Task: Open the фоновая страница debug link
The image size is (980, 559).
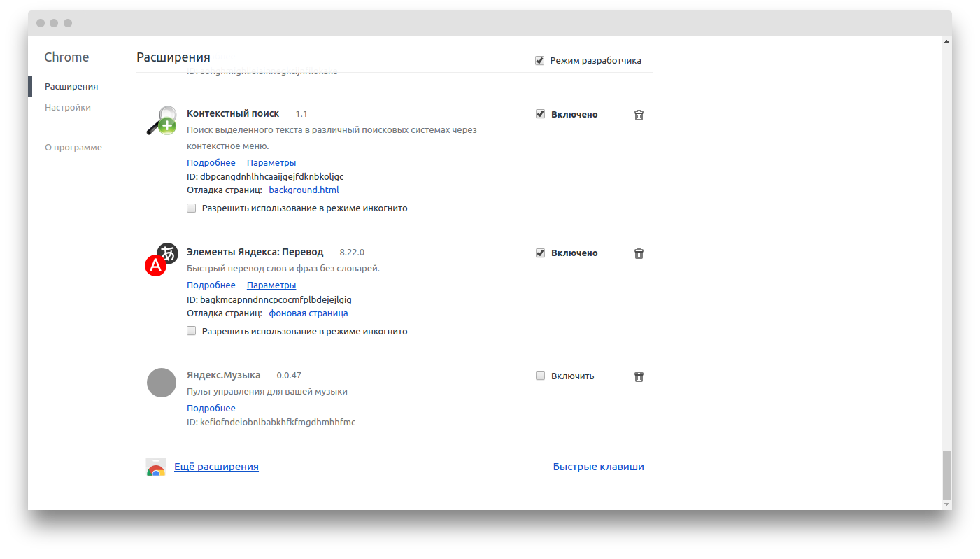Action: click(x=308, y=313)
